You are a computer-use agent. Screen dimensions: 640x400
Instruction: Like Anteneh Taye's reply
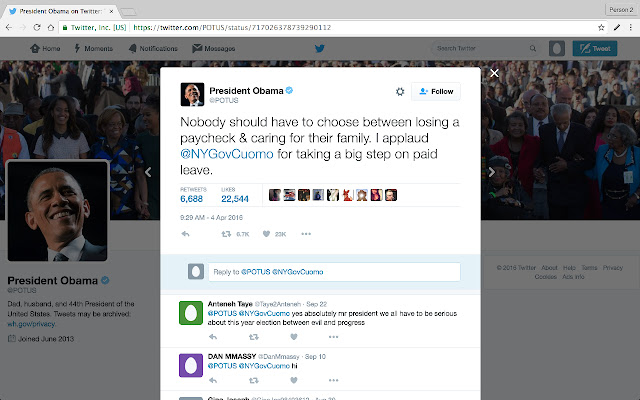[x=294, y=337]
